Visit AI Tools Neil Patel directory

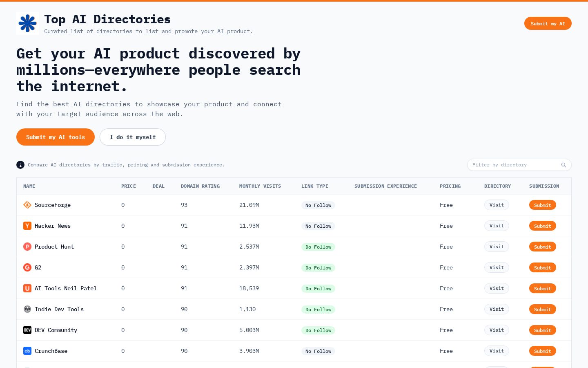pos(497,288)
